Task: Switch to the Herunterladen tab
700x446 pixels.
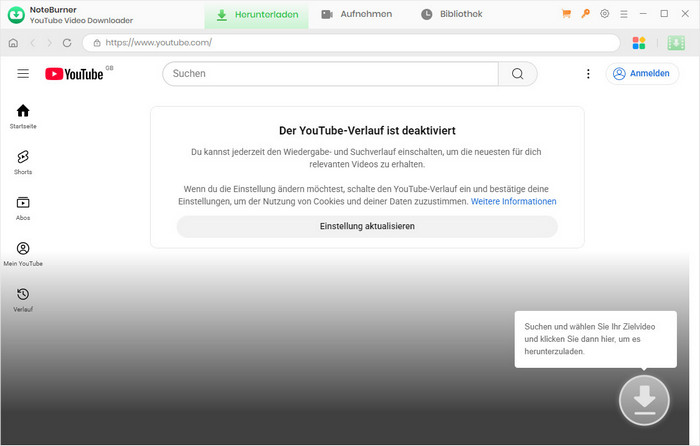Action: [257, 15]
